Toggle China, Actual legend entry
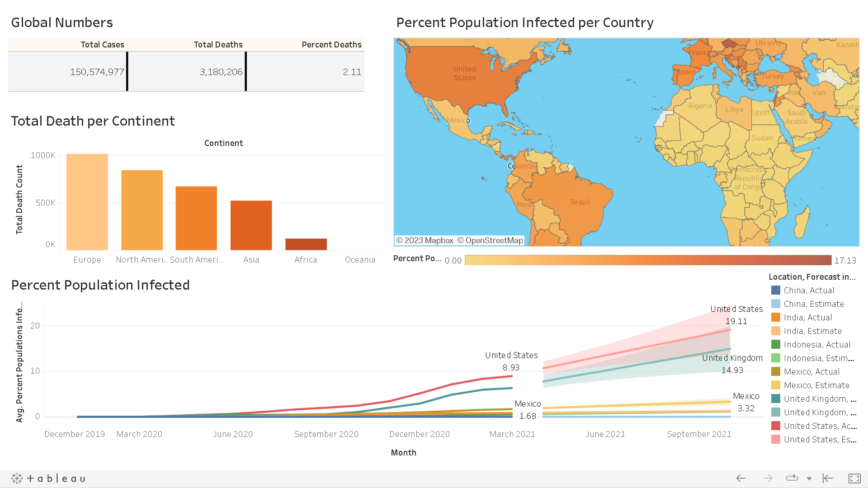868x488 pixels. point(808,291)
